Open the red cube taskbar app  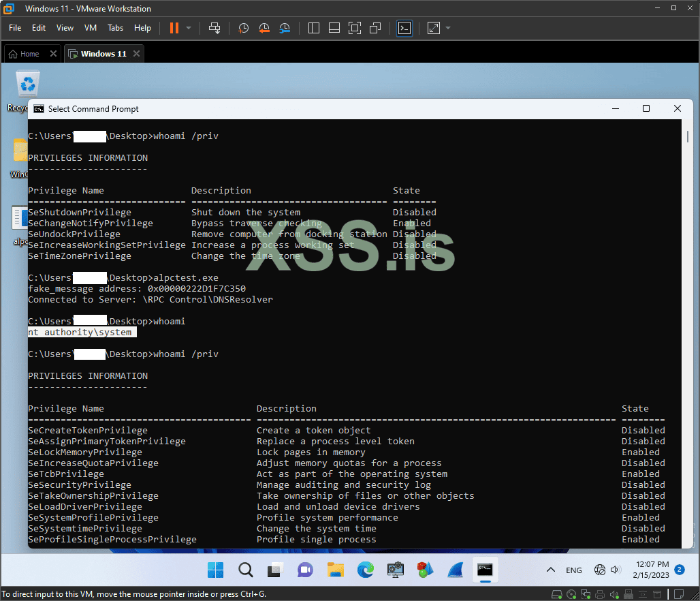click(425, 570)
